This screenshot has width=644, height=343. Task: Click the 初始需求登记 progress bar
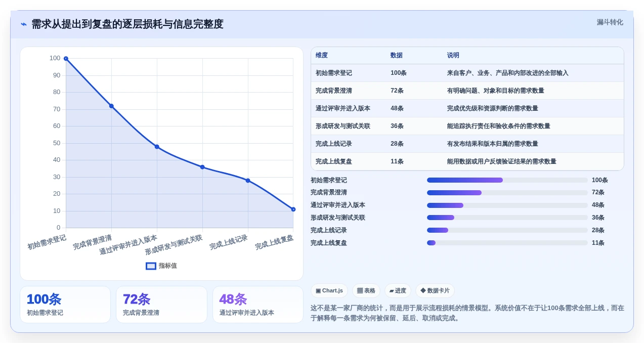[x=507, y=180]
